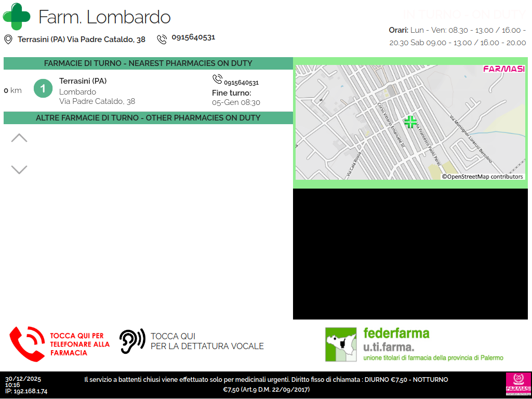Viewport: 532px width, 399px height.
Task: Tap 'Tocca qui per la dettatura vocale'
Action: point(207,341)
